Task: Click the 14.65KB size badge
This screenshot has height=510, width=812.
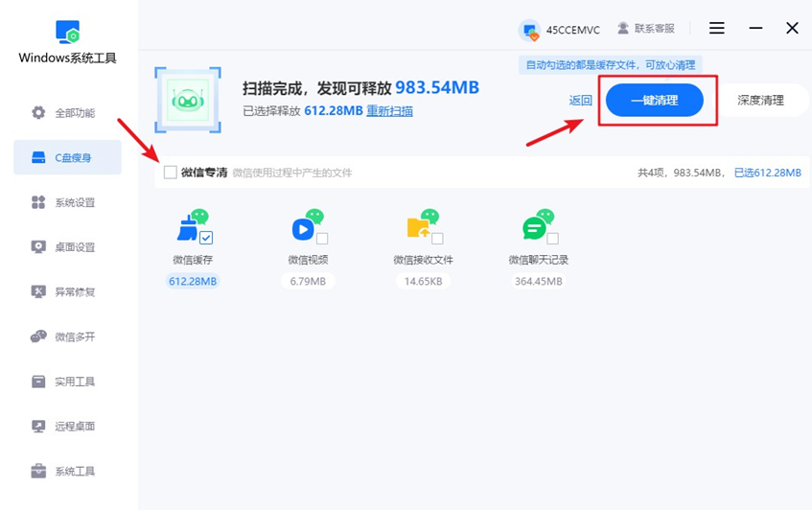Action: 423,281
